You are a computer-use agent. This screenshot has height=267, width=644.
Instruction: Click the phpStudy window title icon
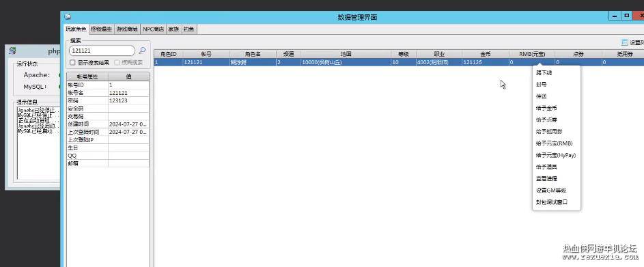click(13, 51)
